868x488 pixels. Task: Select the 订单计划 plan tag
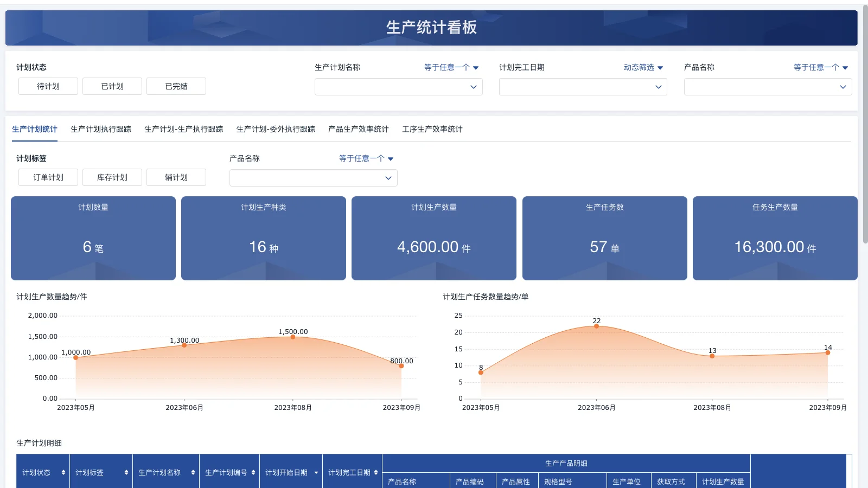tap(48, 177)
